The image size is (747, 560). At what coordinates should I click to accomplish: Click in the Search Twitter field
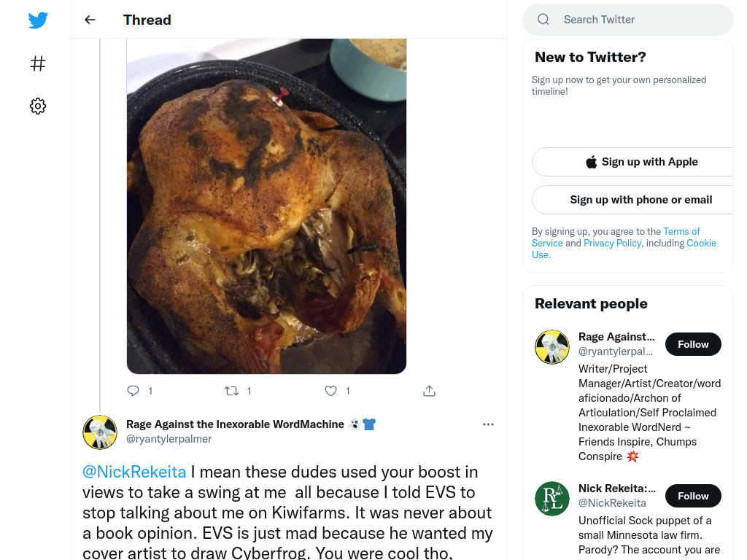click(x=628, y=20)
